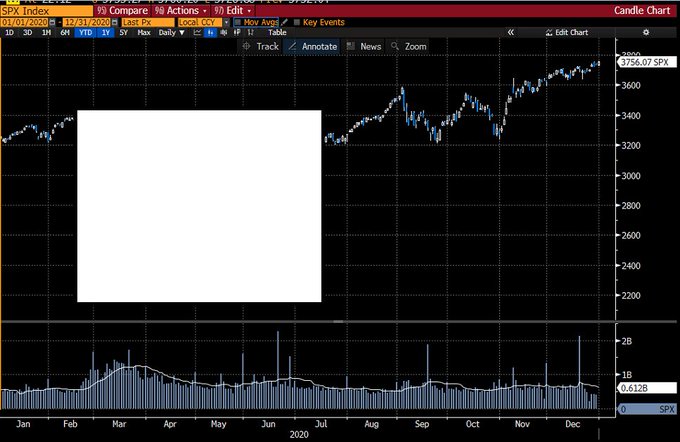Image resolution: width=680 pixels, height=442 pixels.
Task: Open the Local CCY currency dropdown
Action: (203, 21)
